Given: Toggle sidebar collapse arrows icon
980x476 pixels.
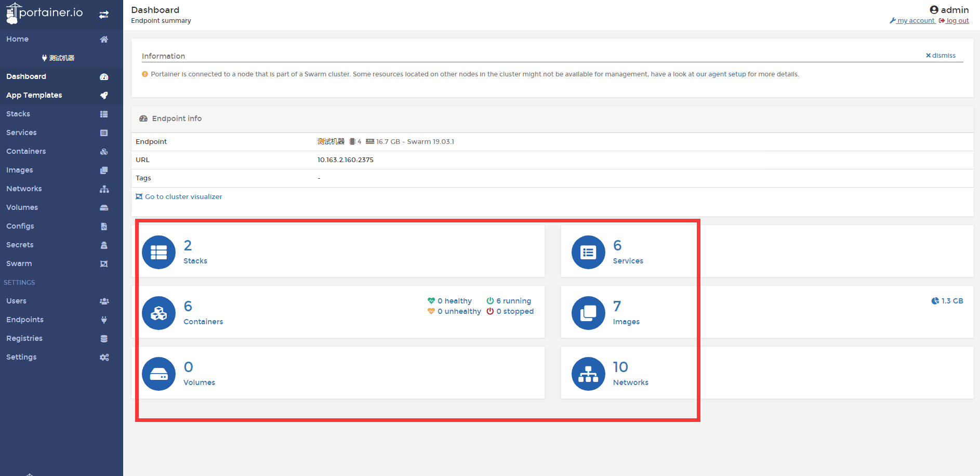Looking at the screenshot, I should pos(104,15).
